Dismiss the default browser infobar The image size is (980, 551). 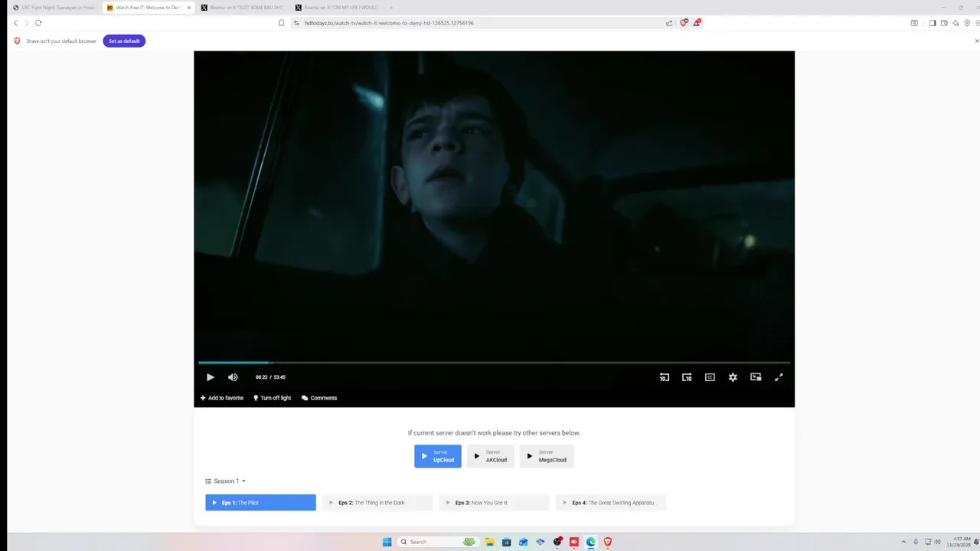coord(976,41)
